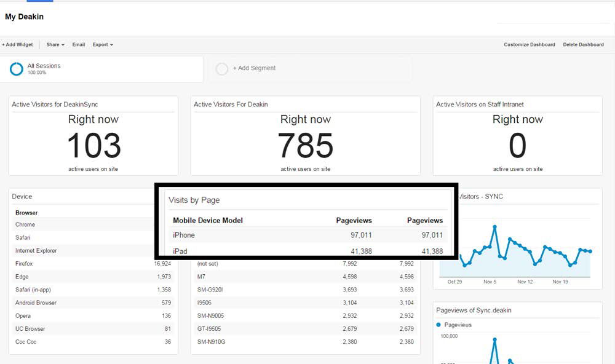Click the Active Visitors For Deakin title
The width and height of the screenshot is (615, 364).
pos(231,105)
